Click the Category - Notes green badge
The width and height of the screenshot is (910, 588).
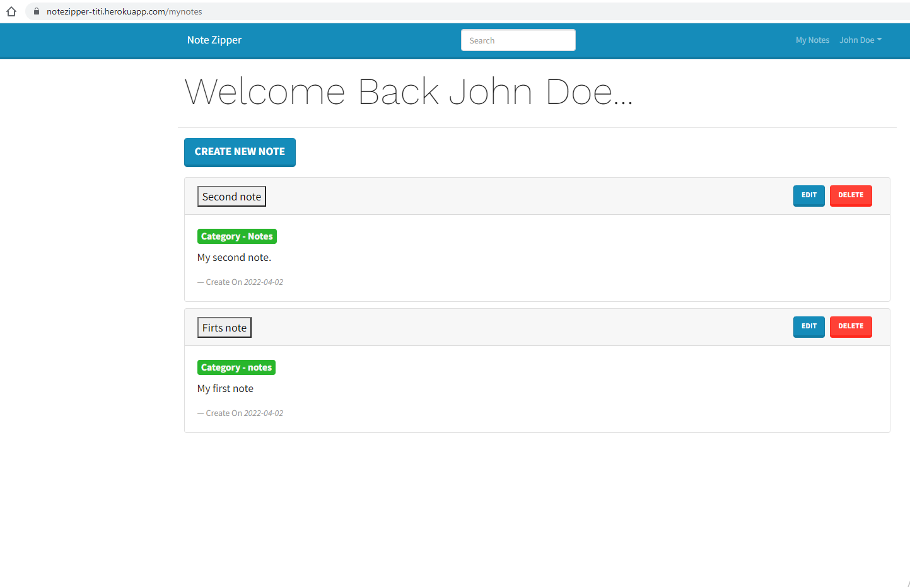[236, 236]
